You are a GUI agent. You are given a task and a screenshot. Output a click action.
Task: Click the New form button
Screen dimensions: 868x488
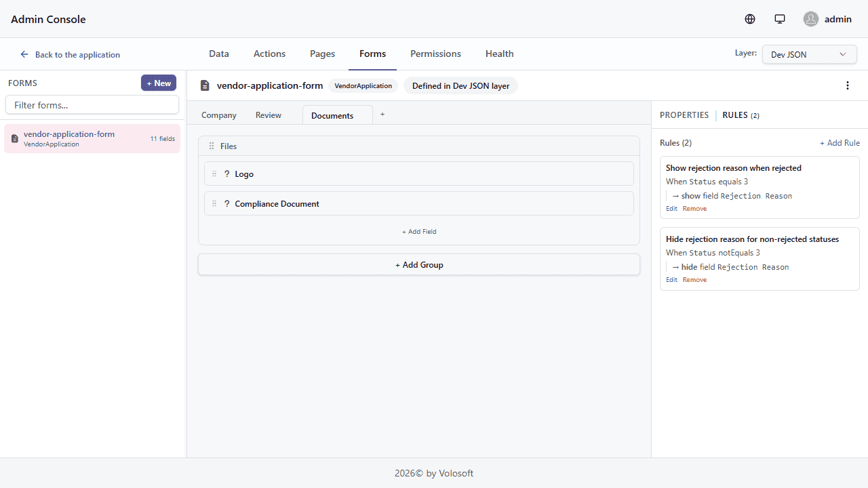click(159, 83)
